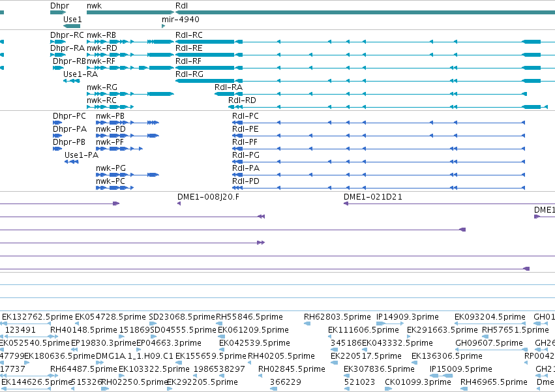
Task: Click the Use1 gene label
Action: 72,20
